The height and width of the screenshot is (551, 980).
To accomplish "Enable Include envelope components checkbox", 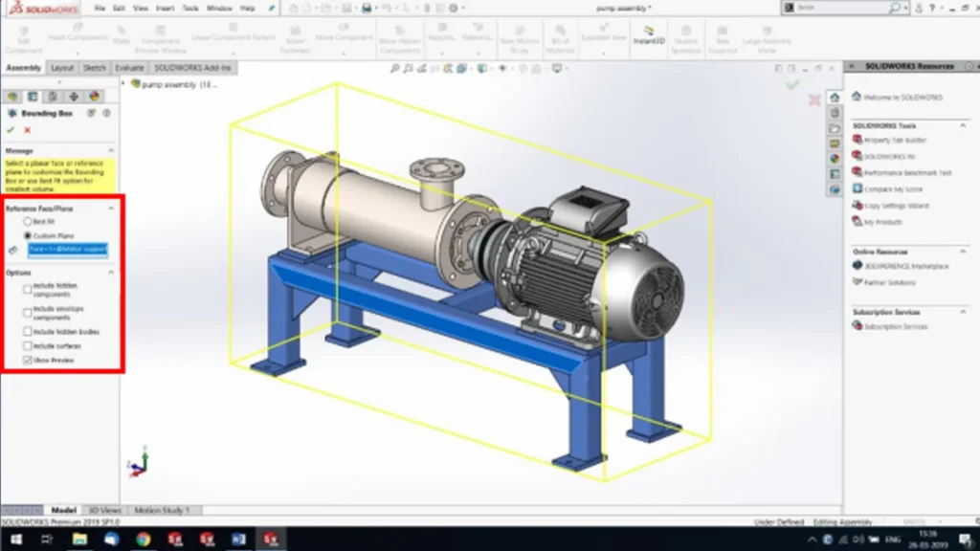I will [x=28, y=313].
